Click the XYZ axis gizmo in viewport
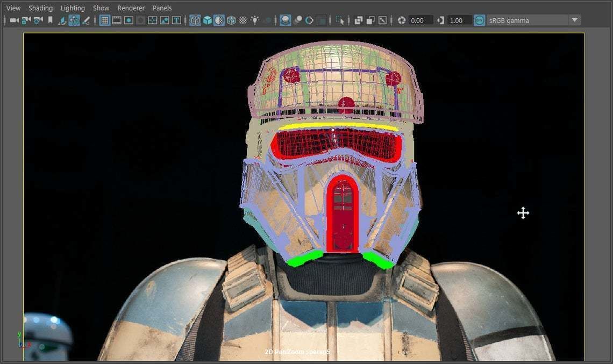Screen dimensions: 613x364 click(x=24, y=341)
